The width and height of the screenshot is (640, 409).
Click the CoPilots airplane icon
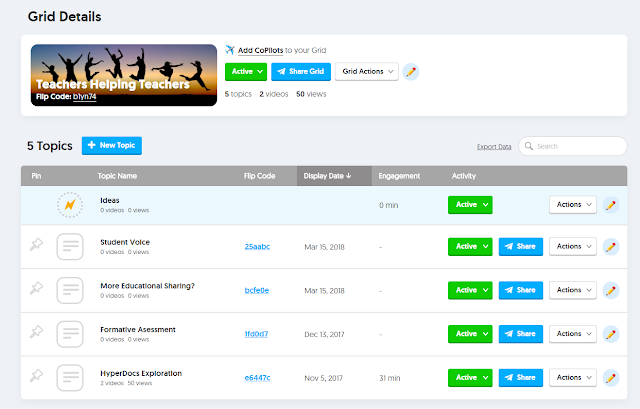coord(230,50)
